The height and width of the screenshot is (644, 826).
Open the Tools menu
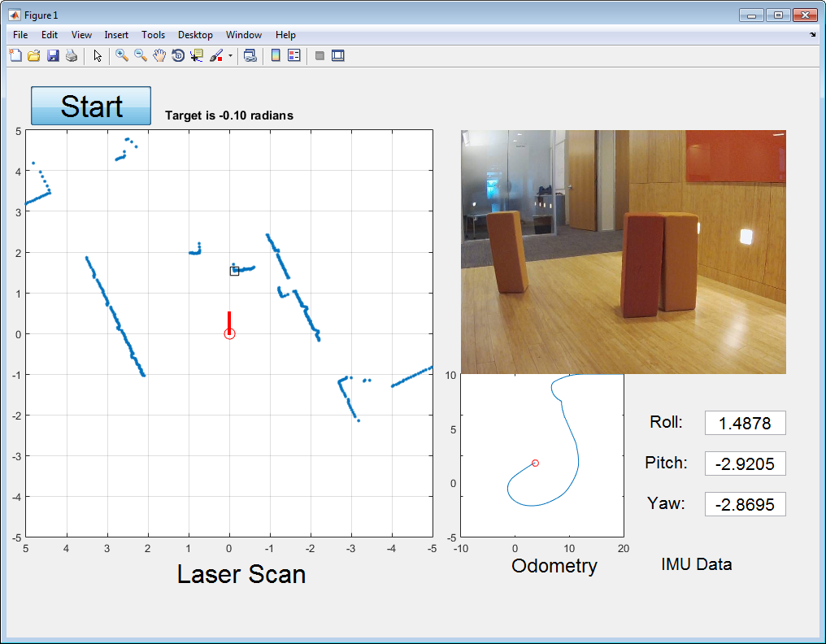point(153,35)
